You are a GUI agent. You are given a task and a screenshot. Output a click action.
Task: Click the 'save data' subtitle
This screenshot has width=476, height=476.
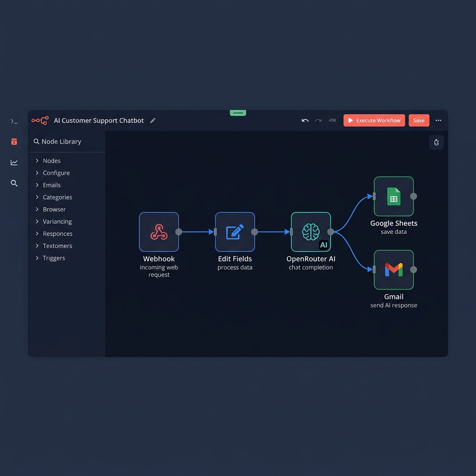click(x=394, y=232)
